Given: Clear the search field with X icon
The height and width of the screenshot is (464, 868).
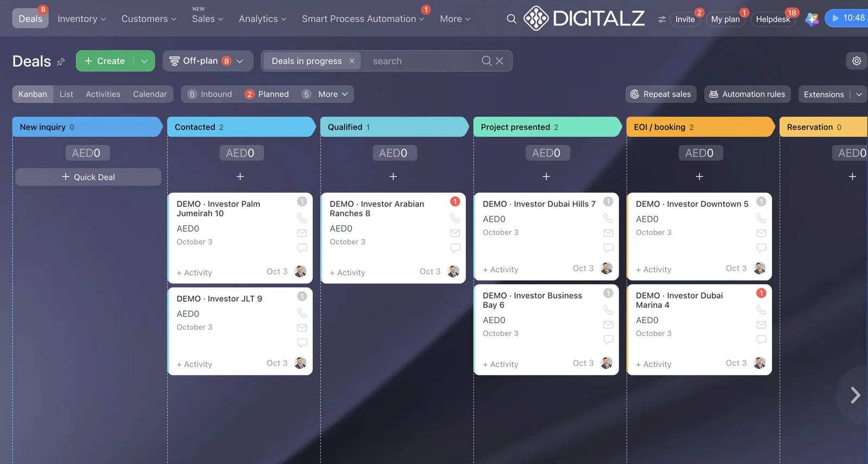Looking at the screenshot, I should point(500,61).
